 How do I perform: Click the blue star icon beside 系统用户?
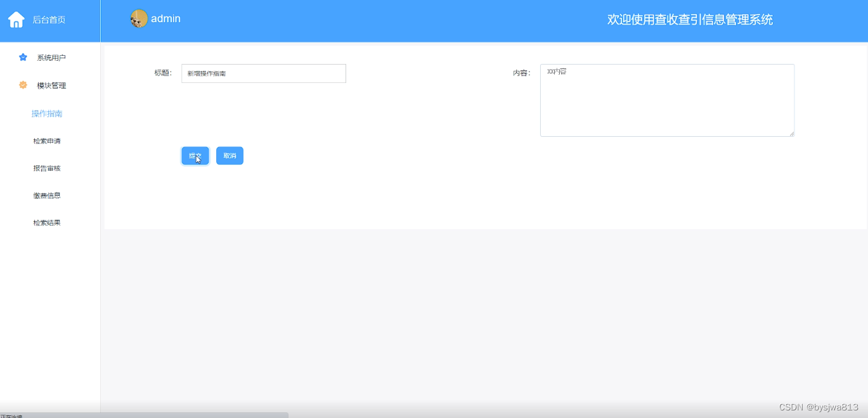23,58
